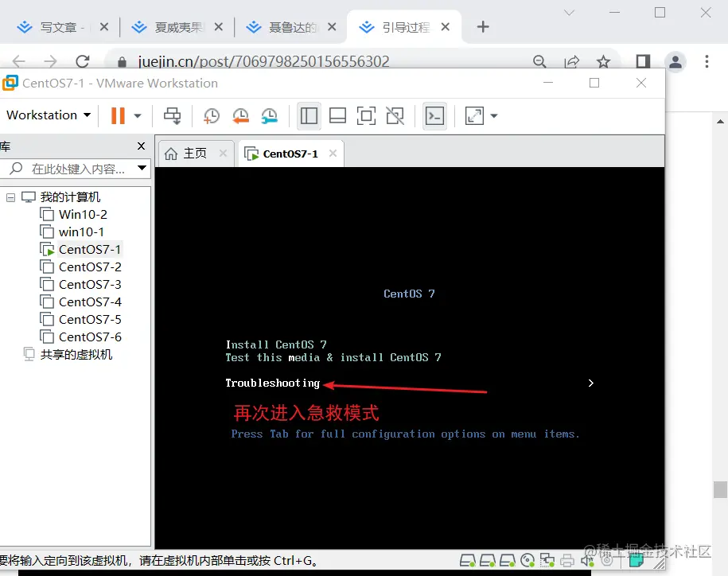Open a new browser tab

click(x=483, y=27)
